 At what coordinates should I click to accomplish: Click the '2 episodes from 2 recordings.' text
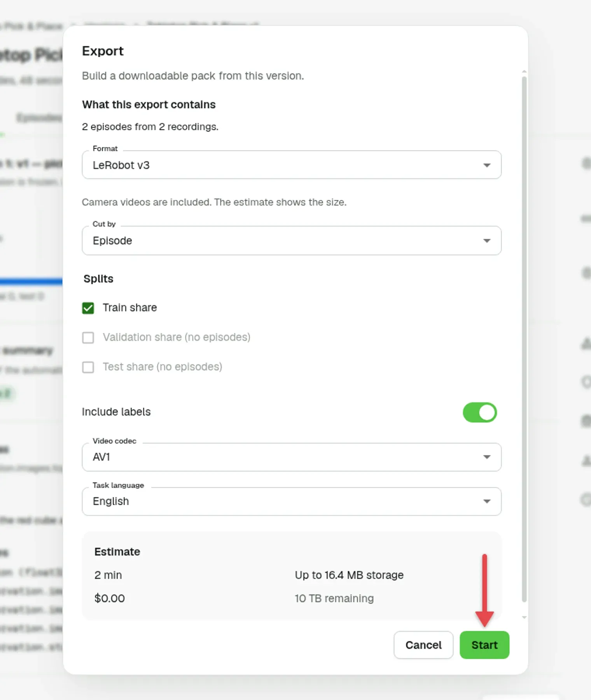150,127
